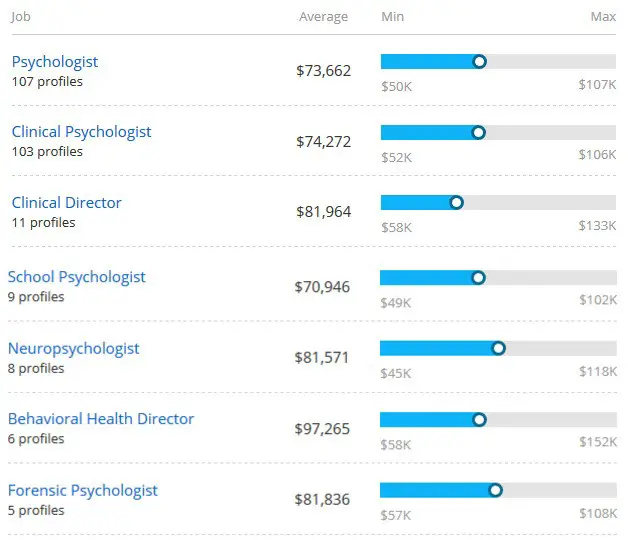The height and width of the screenshot is (540, 628).
Task: Click the Job column header
Action: pos(21,17)
